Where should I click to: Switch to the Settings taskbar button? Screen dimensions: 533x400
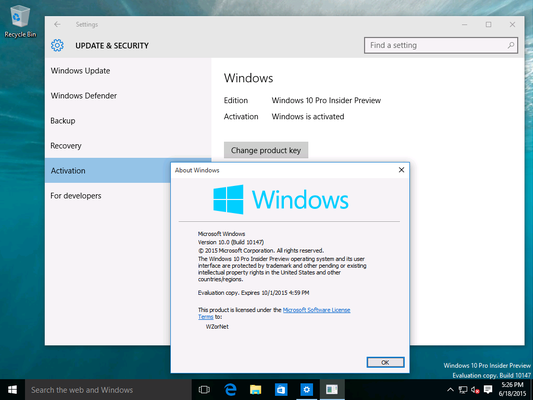(x=306, y=390)
